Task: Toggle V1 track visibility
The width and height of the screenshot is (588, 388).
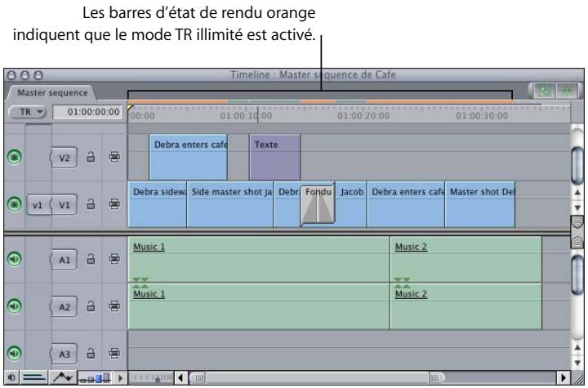Action: pos(14,204)
